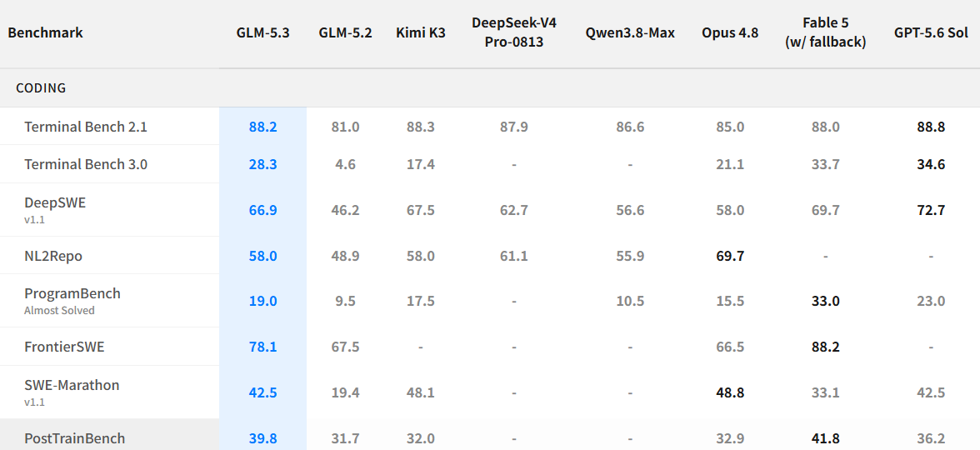980x450 pixels.
Task: Click Opus 4.8 score 32.9
Action: click(730, 438)
